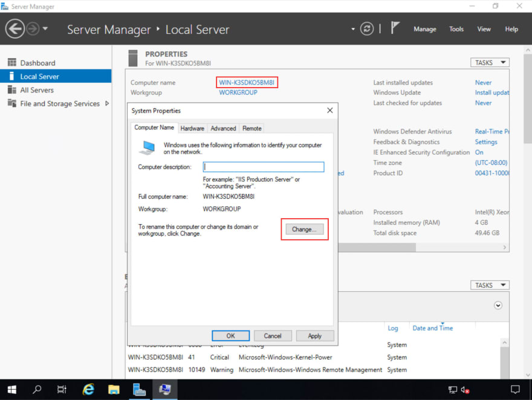532x400 pixels.
Task: Click the Computer description input field
Action: click(x=264, y=167)
